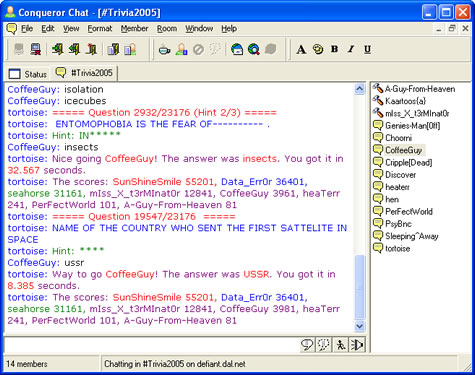Open the Edit menu
This screenshot has height=375, width=475.
[x=48, y=29]
